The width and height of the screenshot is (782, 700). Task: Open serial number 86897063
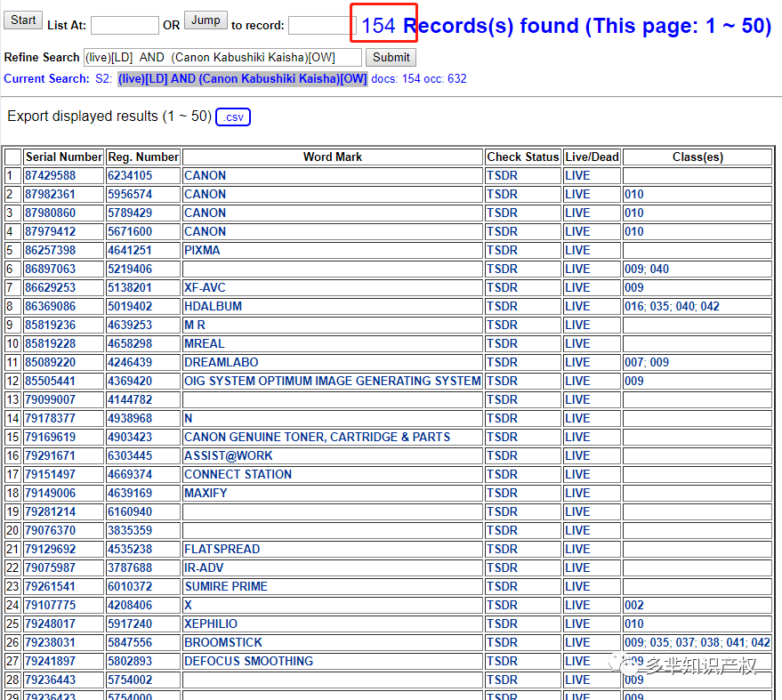[x=51, y=270]
